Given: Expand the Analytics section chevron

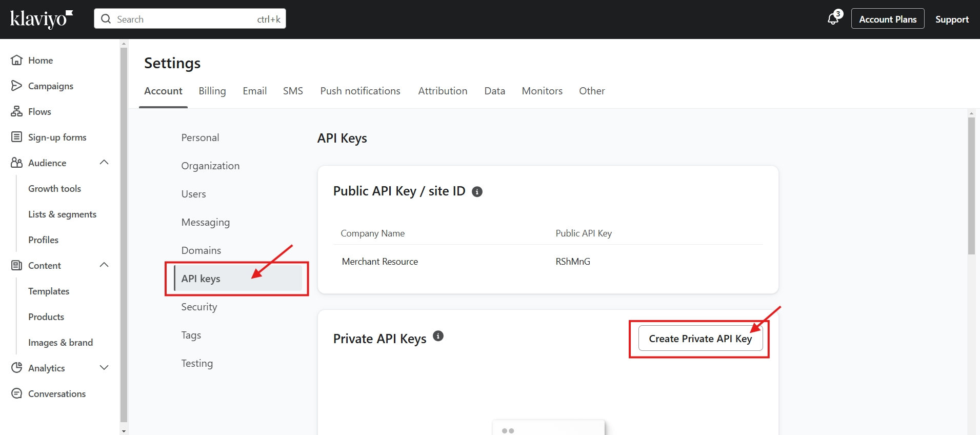Looking at the screenshot, I should point(104,368).
